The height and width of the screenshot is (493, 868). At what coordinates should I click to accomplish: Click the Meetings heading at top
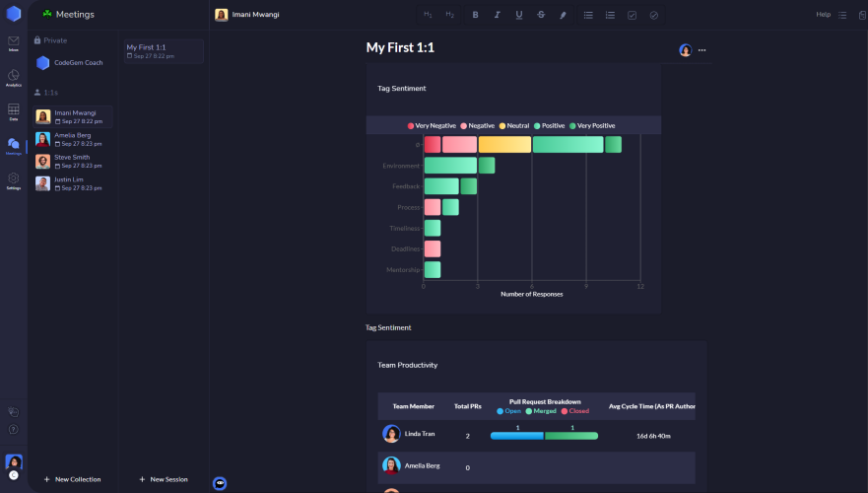pyautogui.click(x=75, y=15)
